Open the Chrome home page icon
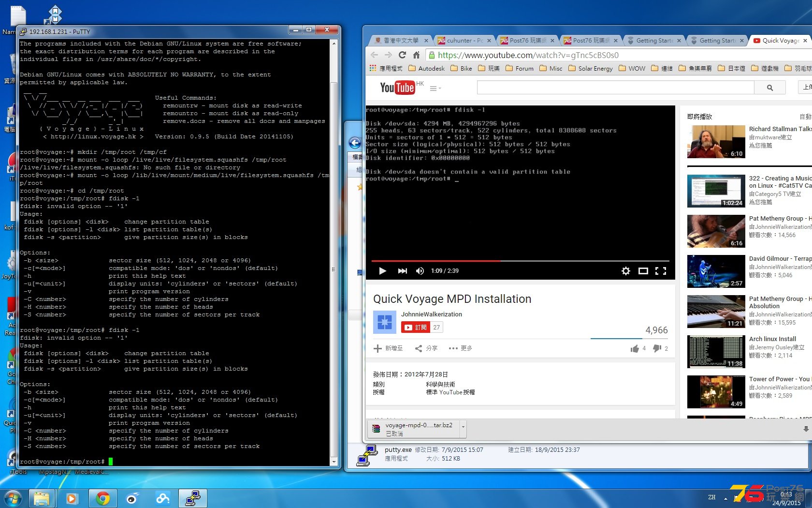Screen dimensions: 812x508 [416, 55]
